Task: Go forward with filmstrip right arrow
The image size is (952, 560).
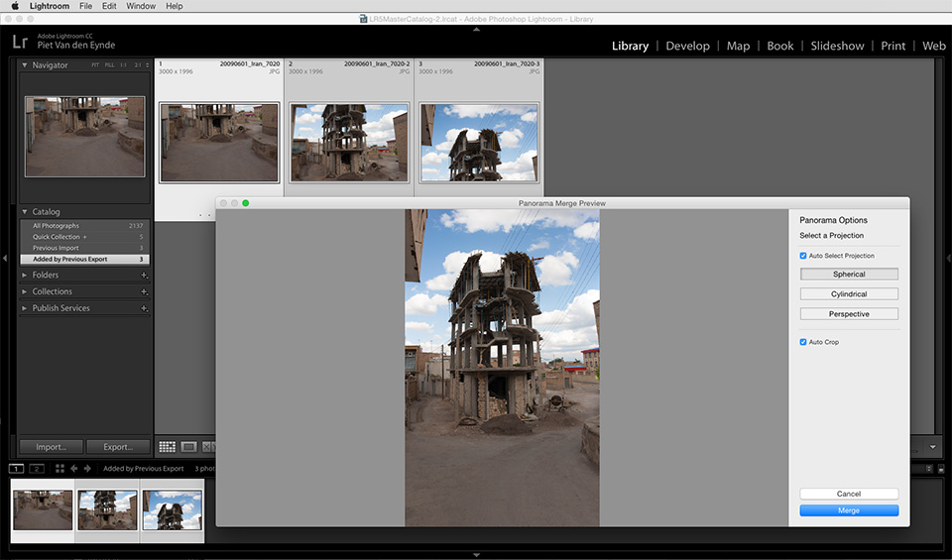Action: 87,469
